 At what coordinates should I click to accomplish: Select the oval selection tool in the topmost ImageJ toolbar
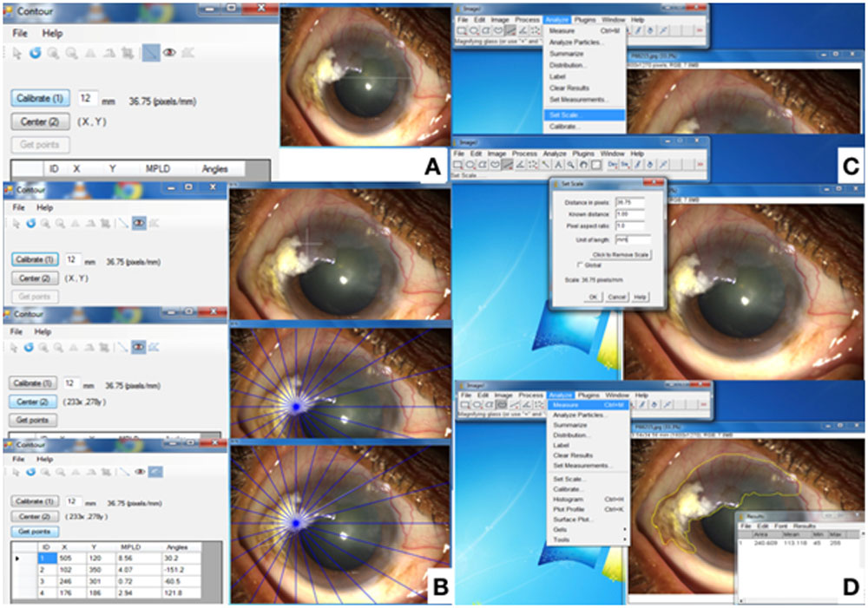474,30
